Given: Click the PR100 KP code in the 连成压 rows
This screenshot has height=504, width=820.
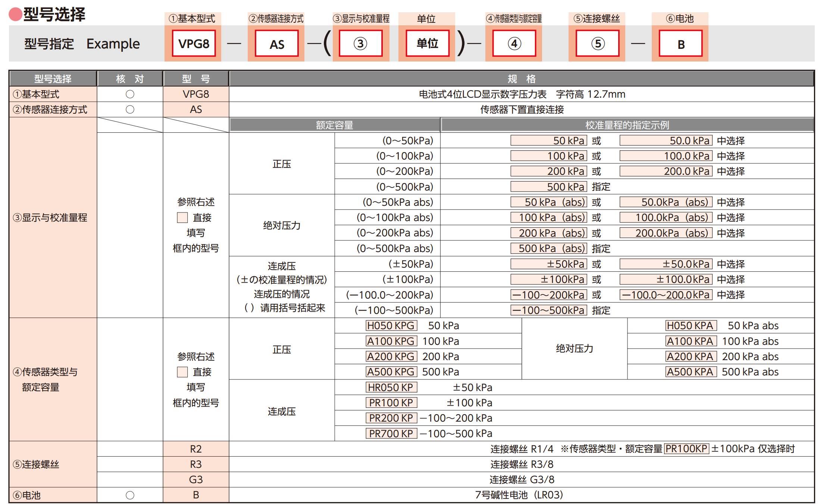Looking at the screenshot, I should point(391,403).
